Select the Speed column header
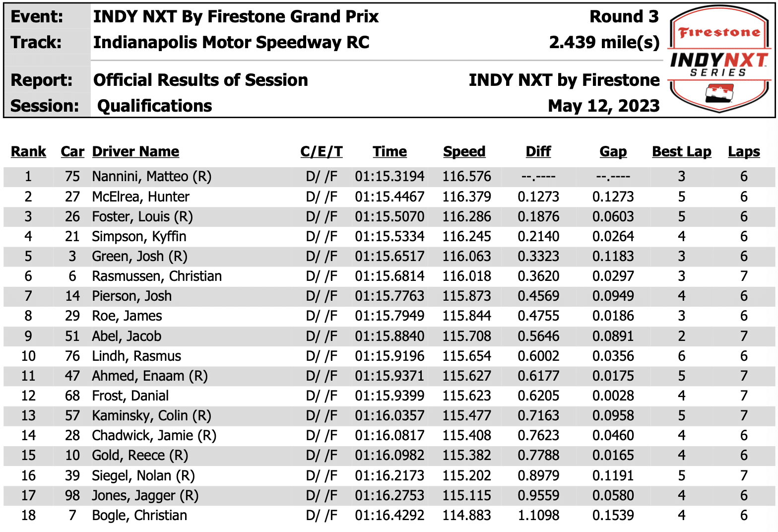 (x=464, y=151)
